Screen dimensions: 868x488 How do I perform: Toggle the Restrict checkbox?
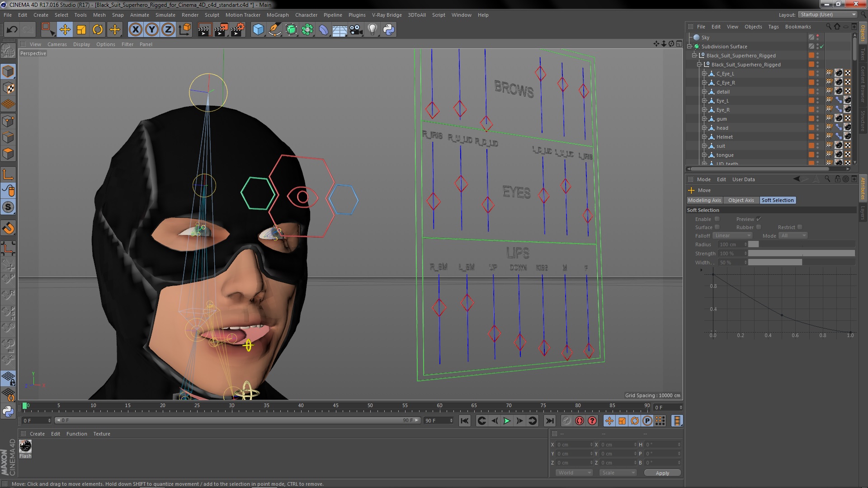point(800,227)
